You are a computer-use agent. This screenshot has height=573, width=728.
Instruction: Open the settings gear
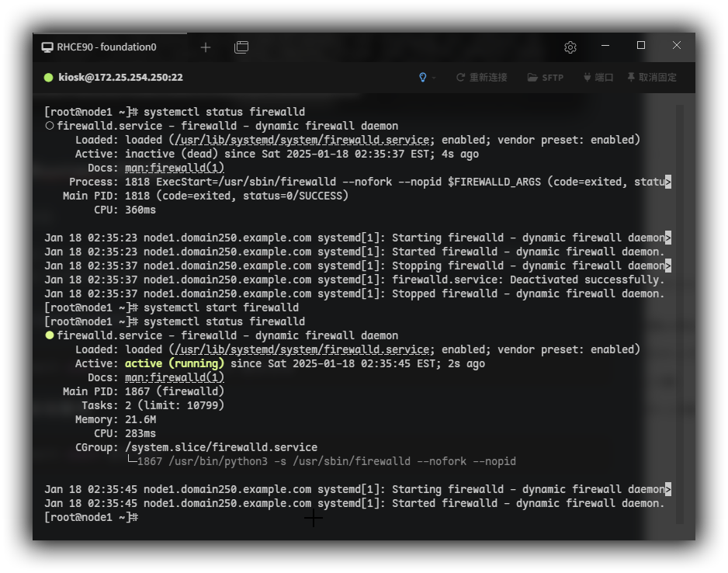(x=570, y=47)
